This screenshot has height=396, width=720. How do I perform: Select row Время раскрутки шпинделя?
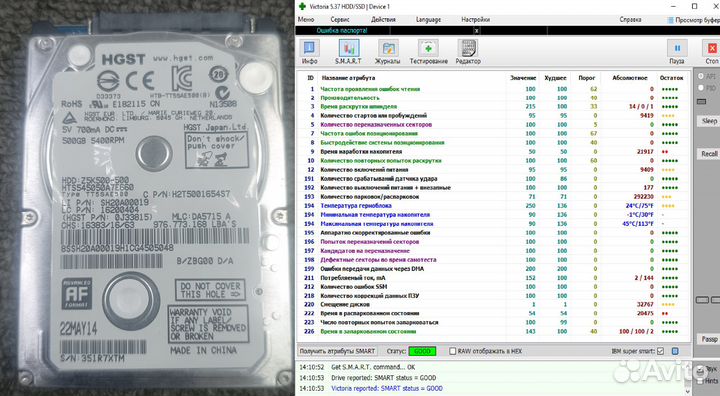click(493, 107)
